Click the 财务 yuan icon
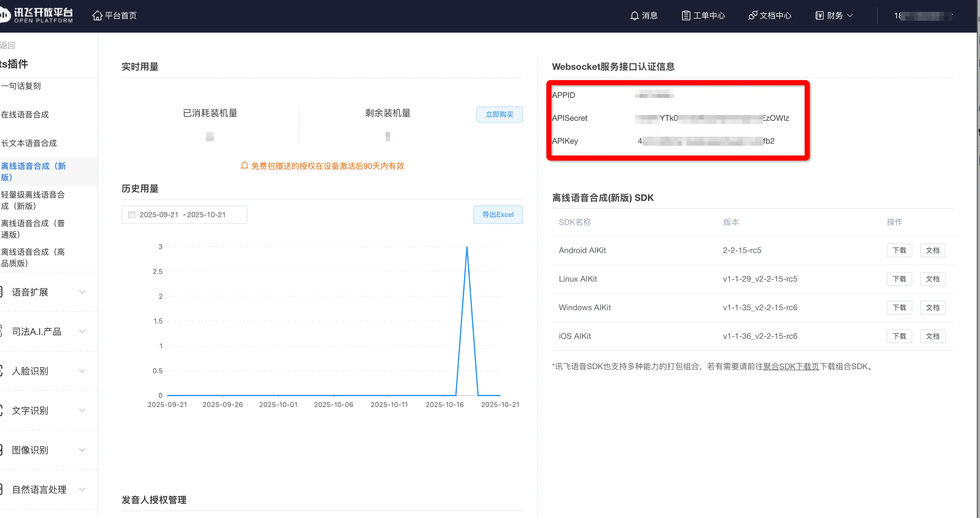This screenshot has width=980, height=518. [x=819, y=16]
